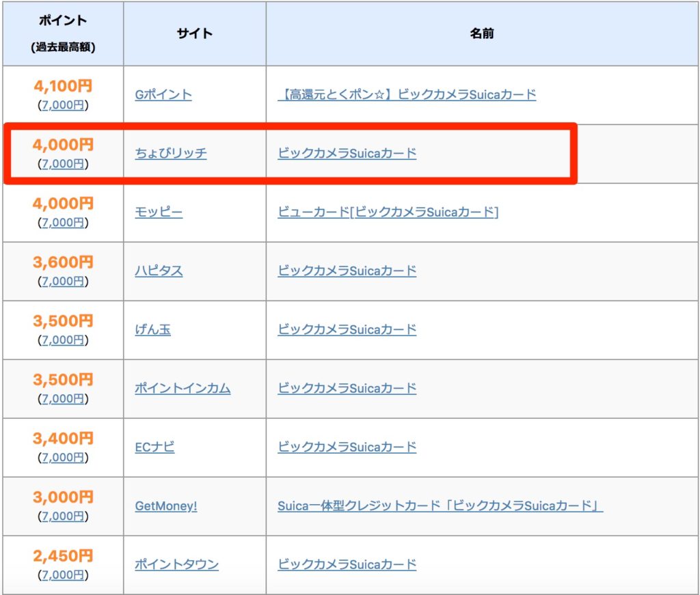Click the 3,600円 point value
The height and width of the screenshot is (595, 700).
(x=63, y=262)
